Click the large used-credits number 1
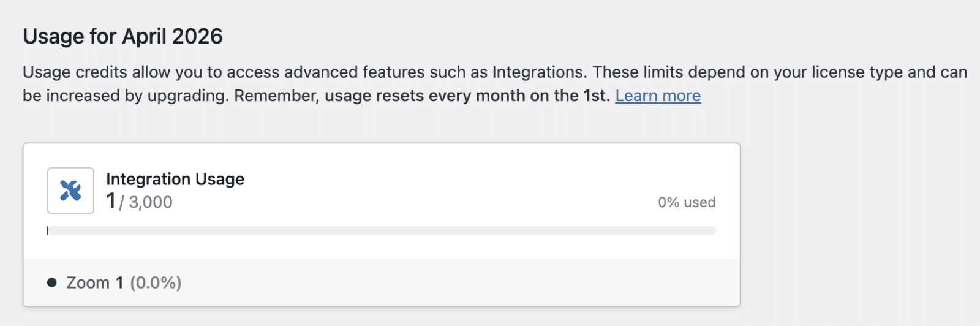 pyautogui.click(x=111, y=201)
